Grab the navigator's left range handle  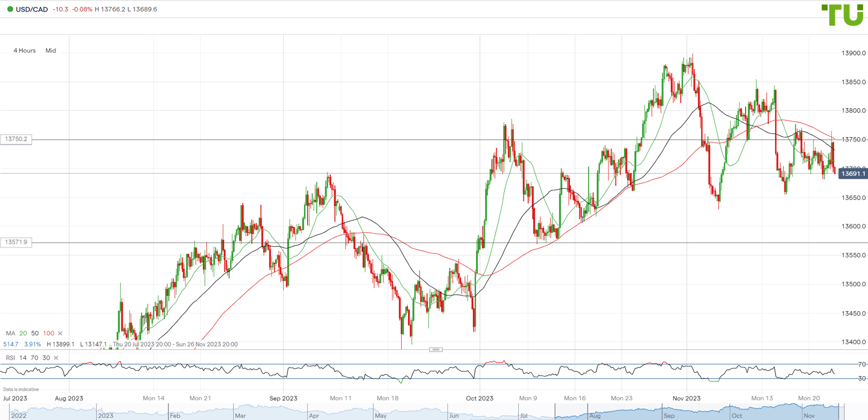coord(555,412)
